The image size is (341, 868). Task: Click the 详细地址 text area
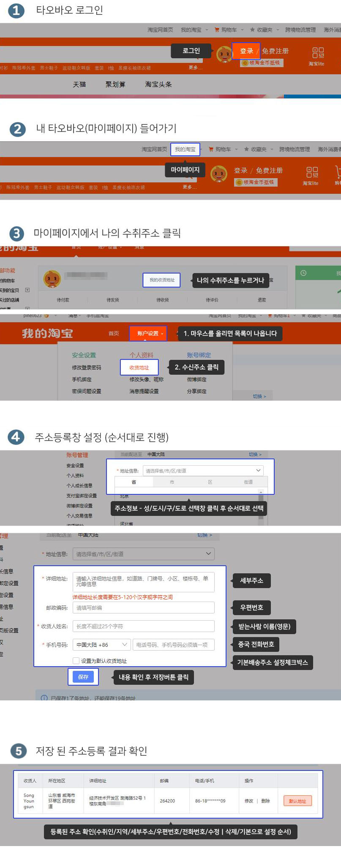pos(144,582)
